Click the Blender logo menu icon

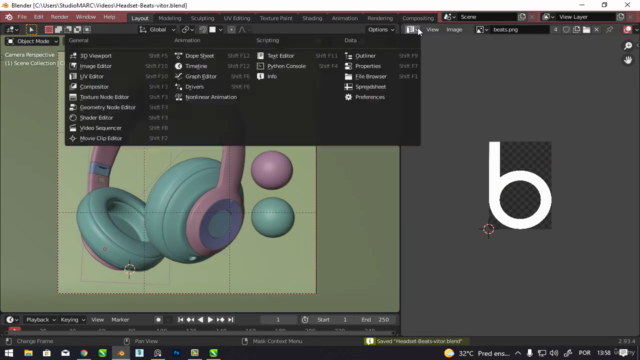9,17
